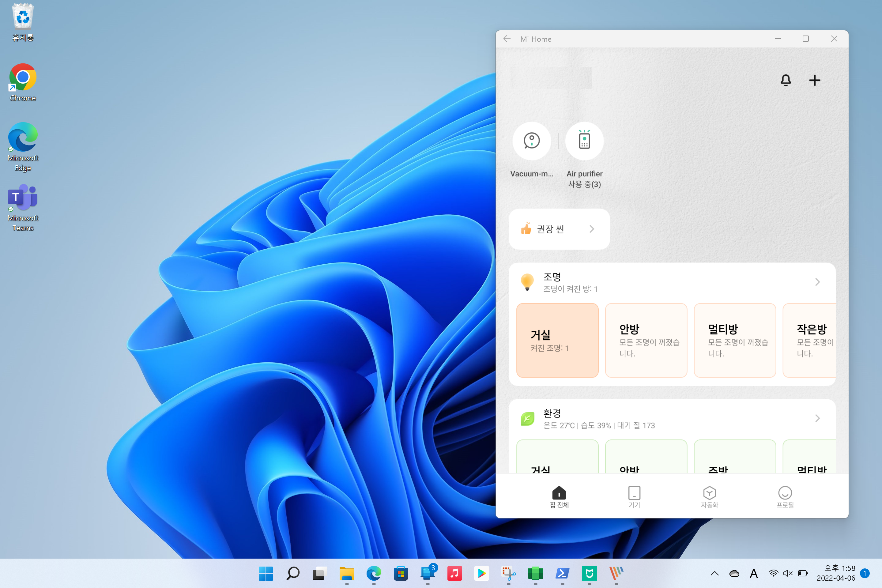Click the Mi Home back arrow
The width and height of the screenshot is (882, 588).
tap(507, 39)
